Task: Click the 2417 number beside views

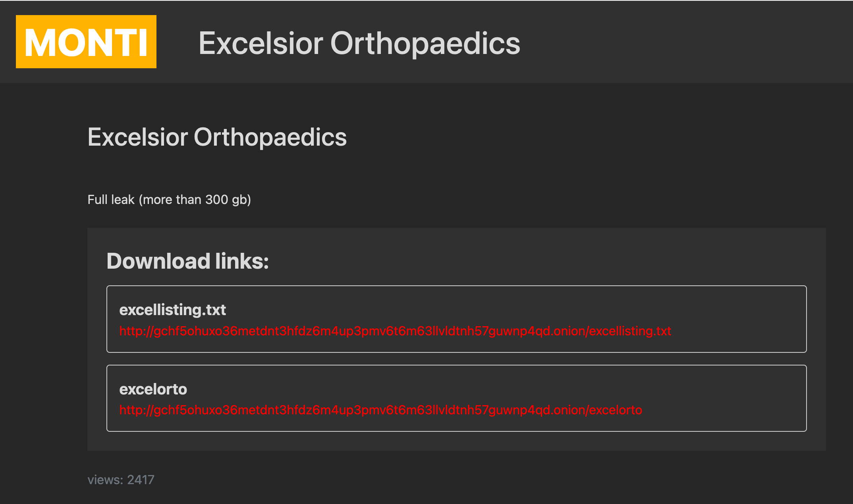Action: point(141,480)
